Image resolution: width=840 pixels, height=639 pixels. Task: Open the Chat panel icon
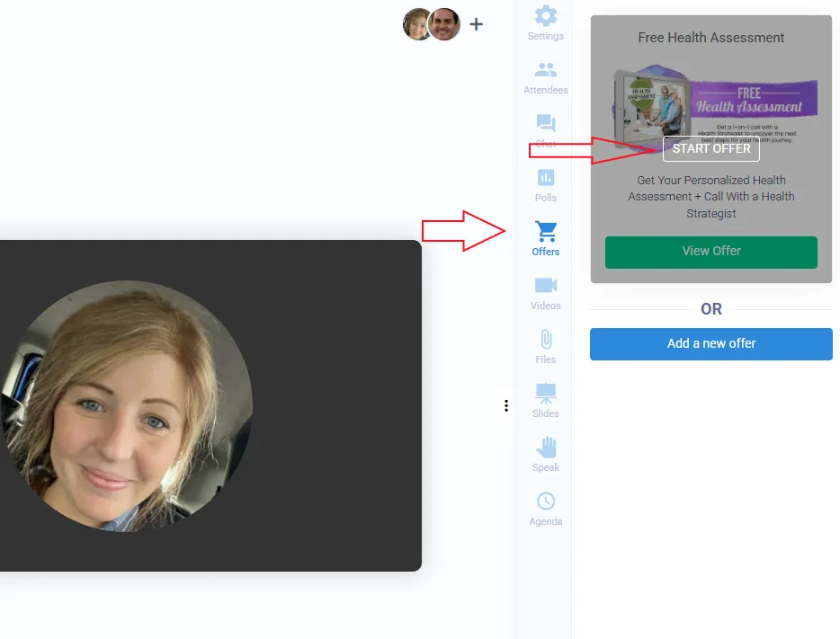(546, 124)
